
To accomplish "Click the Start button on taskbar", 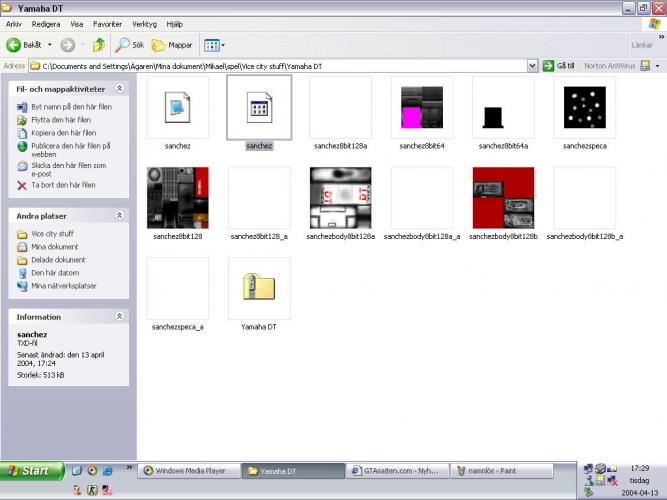I will pos(30,471).
